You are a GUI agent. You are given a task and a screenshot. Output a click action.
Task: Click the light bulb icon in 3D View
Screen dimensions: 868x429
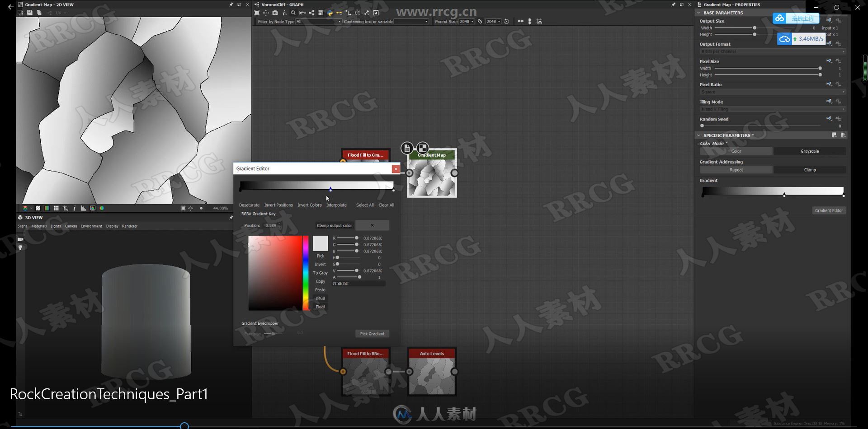coord(20,247)
